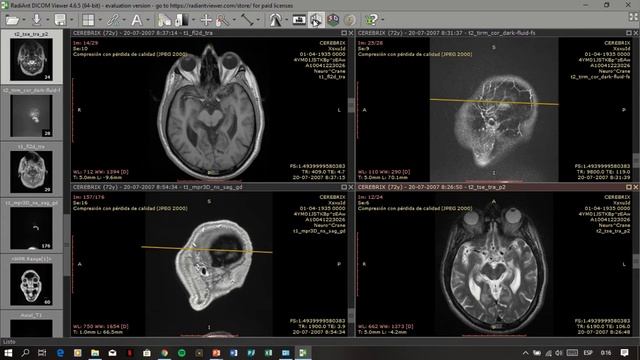The image size is (640, 360).
Task: Maximize the t2_tse_tra_p2 viewport panel
Action: [x=629, y=187]
